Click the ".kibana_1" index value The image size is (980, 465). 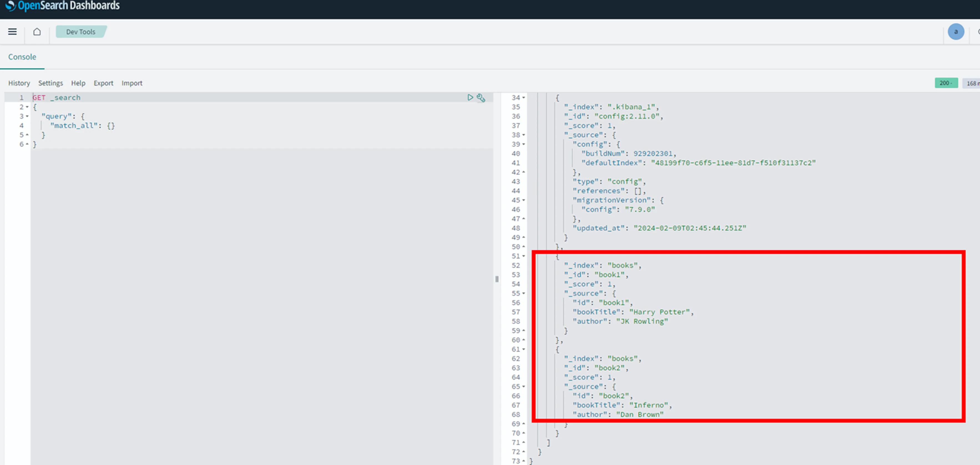631,107
